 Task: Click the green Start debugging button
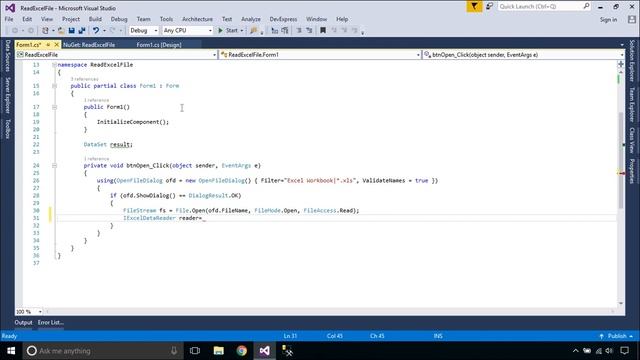point(228,31)
